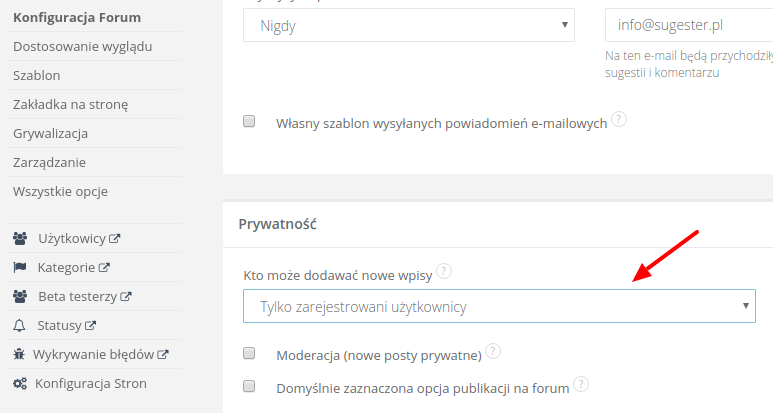Enable Własny szablon wysyłanych powiadomień checkbox

249,121
